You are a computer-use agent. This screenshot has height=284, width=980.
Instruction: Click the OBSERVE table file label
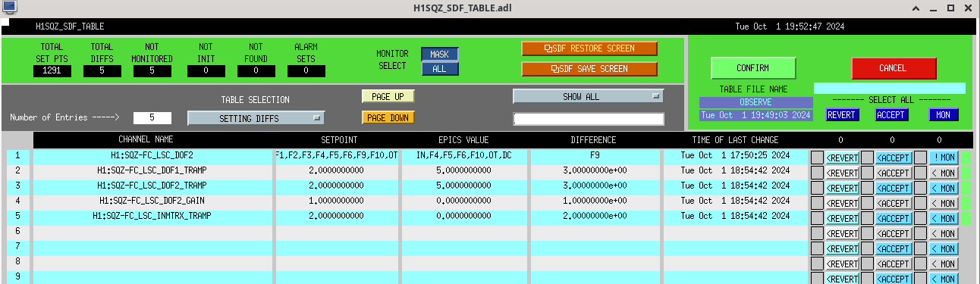755,102
